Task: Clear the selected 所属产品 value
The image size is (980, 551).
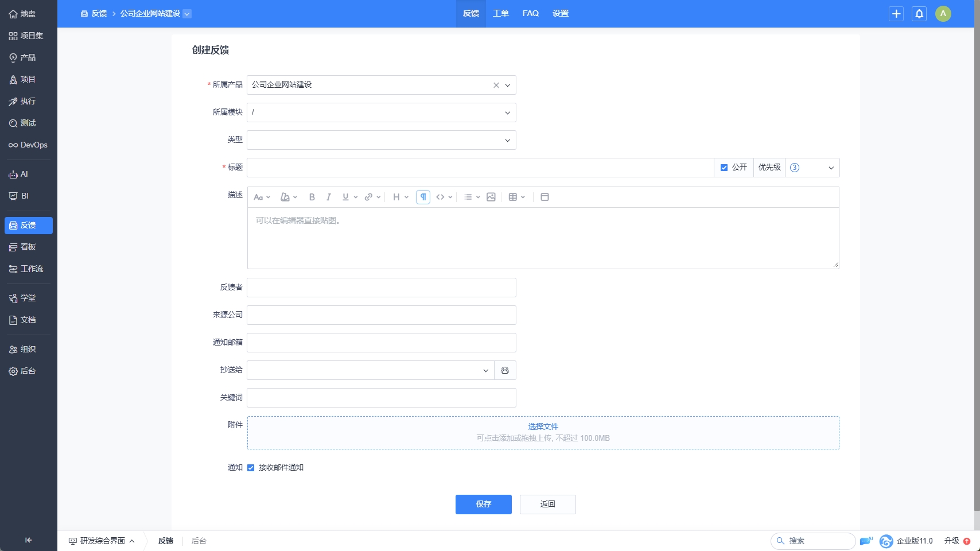Action: coord(496,85)
